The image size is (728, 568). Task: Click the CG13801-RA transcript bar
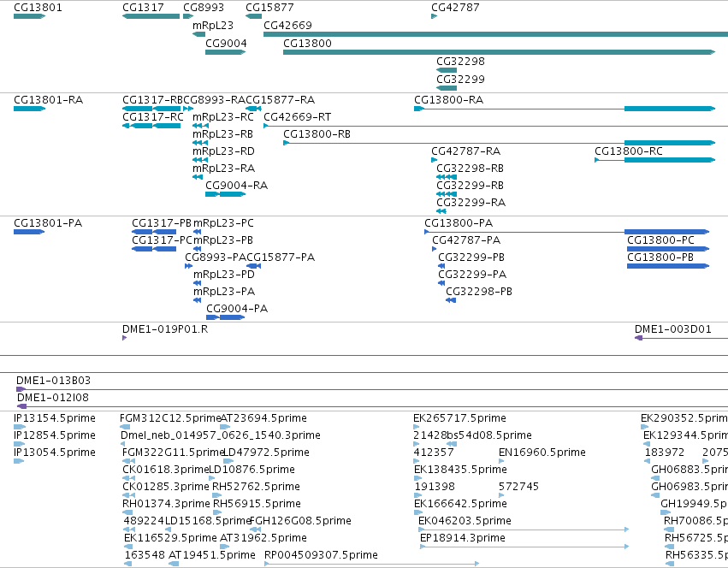point(29,109)
